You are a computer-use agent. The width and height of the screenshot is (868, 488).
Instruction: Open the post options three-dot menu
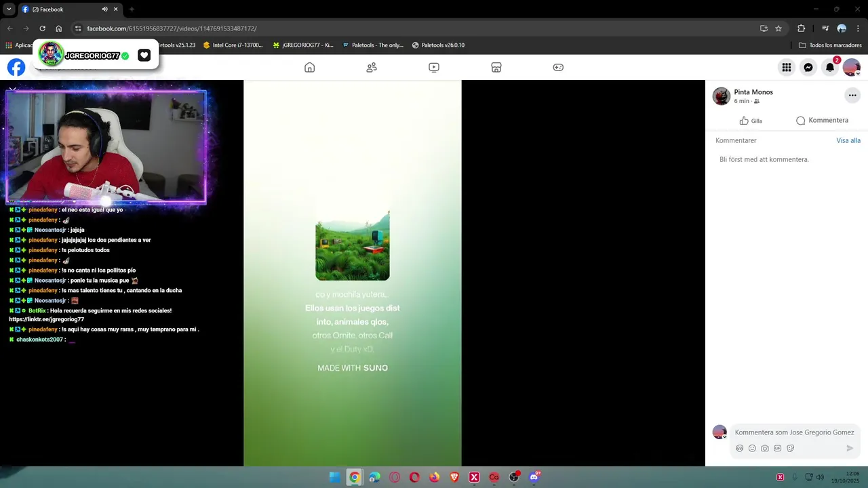(x=852, y=96)
